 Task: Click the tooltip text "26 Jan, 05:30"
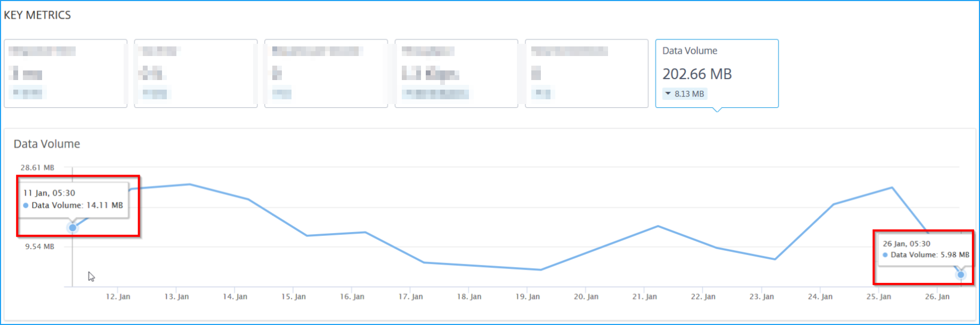906,244
